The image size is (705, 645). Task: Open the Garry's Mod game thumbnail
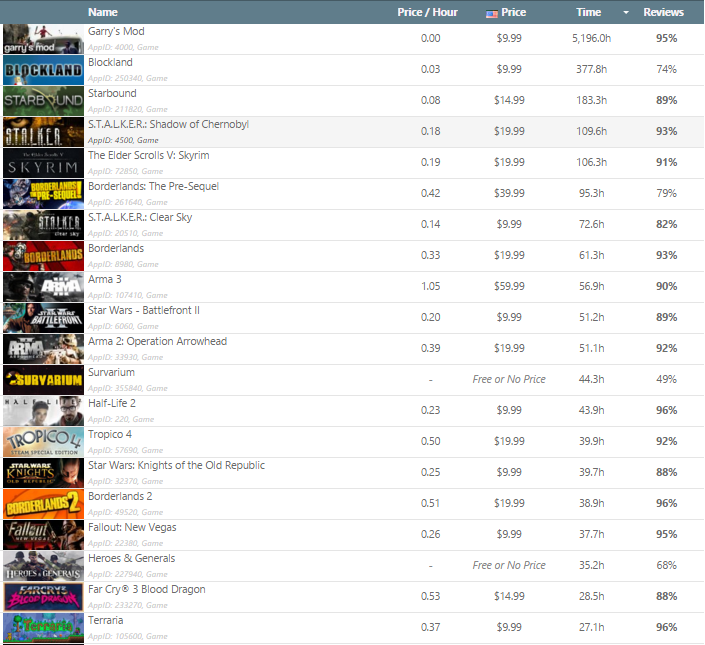[43, 39]
